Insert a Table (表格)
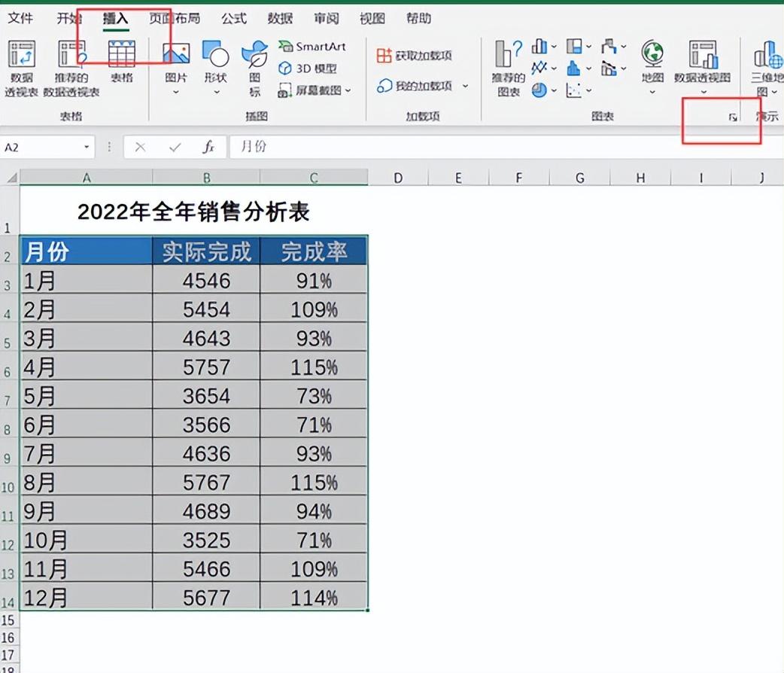Image resolution: width=784 pixels, height=673 pixels. [122, 62]
